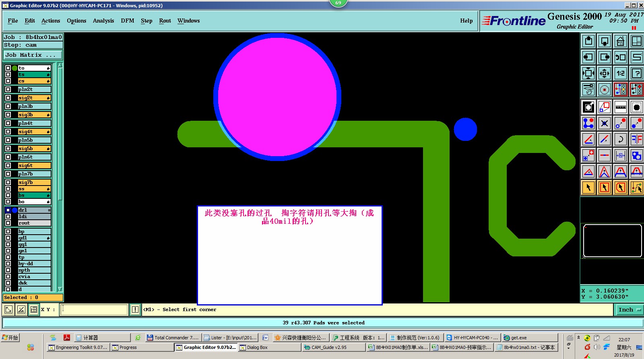This screenshot has height=359, width=644.
Task: Toggle the checkbox for layer gd1
Action: point(8,238)
